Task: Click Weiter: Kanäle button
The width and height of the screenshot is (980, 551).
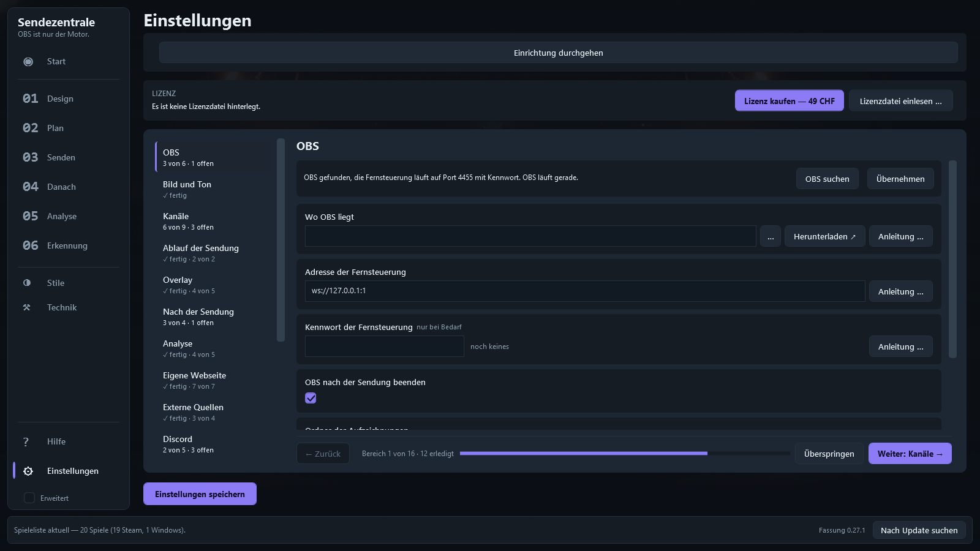Action: (910, 454)
